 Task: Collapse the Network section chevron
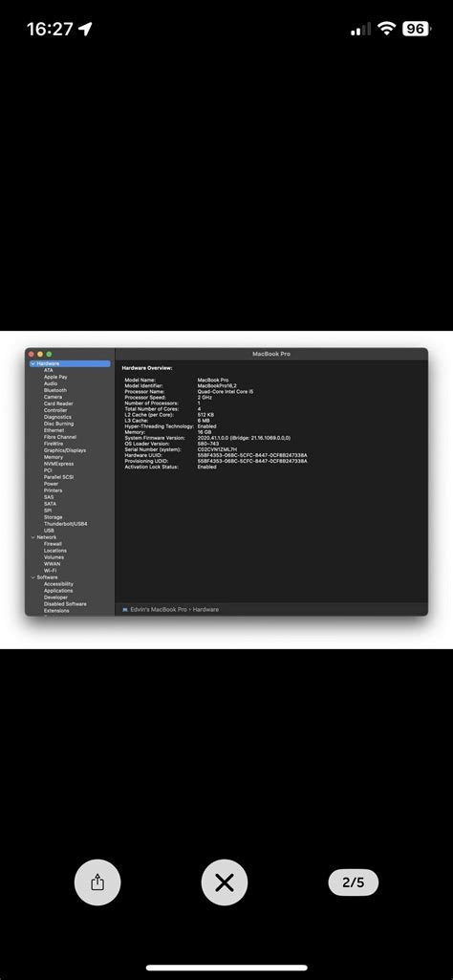(x=32, y=537)
